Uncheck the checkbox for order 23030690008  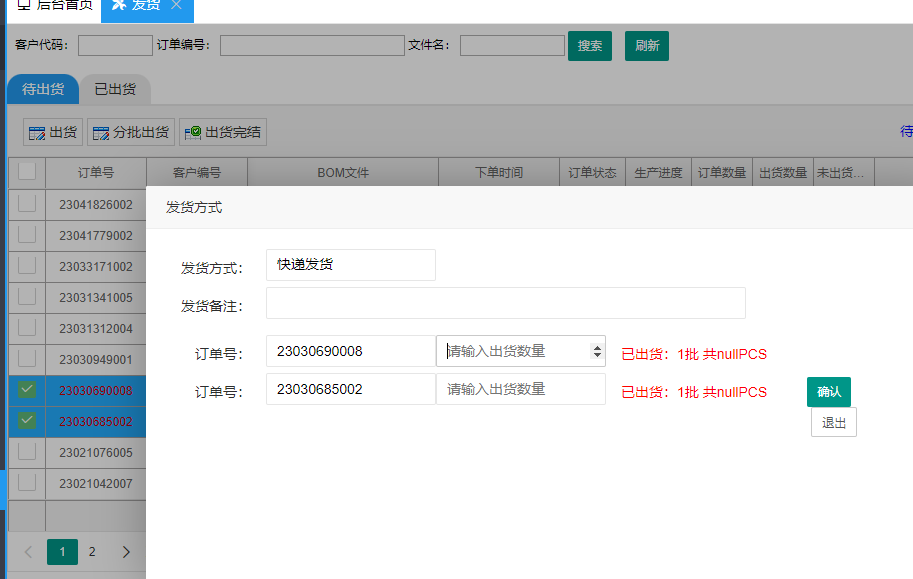click(27, 390)
